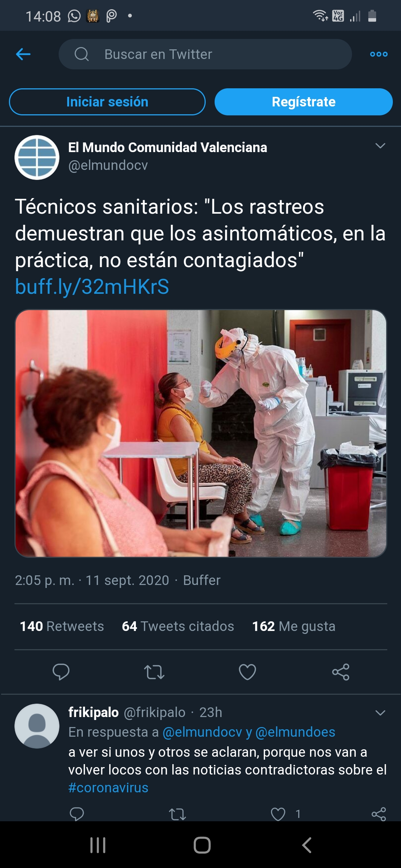Click the Iniciar sesión button
This screenshot has height=868, width=401.
tap(107, 102)
